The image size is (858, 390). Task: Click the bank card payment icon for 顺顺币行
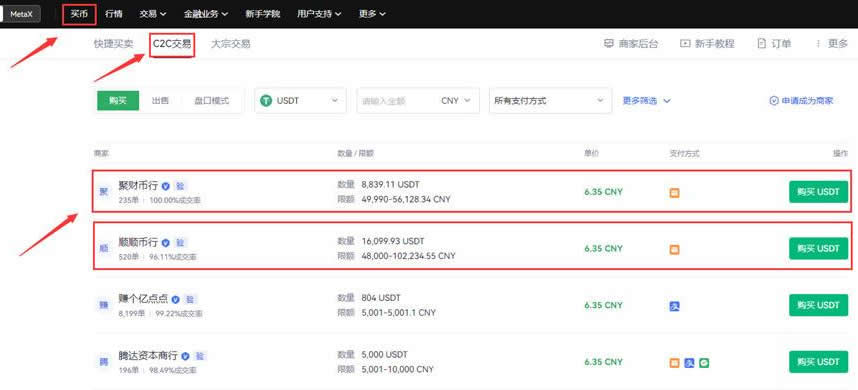[675, 249]
